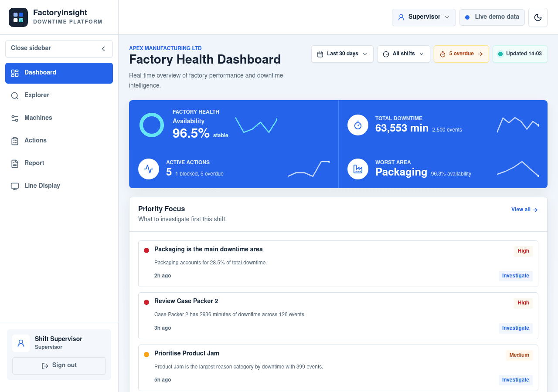This screenshot has width=558, height=392.
Task: Open the Actions section
Action: pyautogui.click(x=59, y=141)
